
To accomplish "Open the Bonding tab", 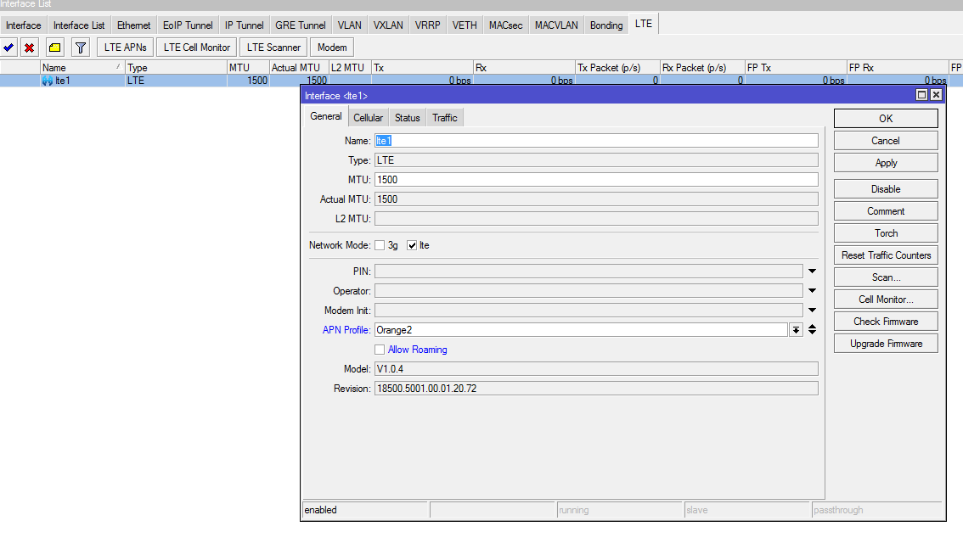I will (606, 25).
